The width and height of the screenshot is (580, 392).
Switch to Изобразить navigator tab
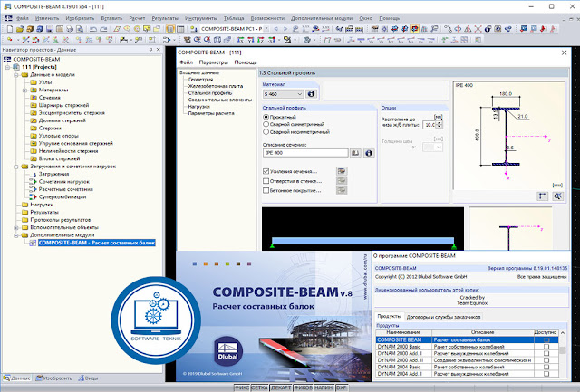(54, 378)
